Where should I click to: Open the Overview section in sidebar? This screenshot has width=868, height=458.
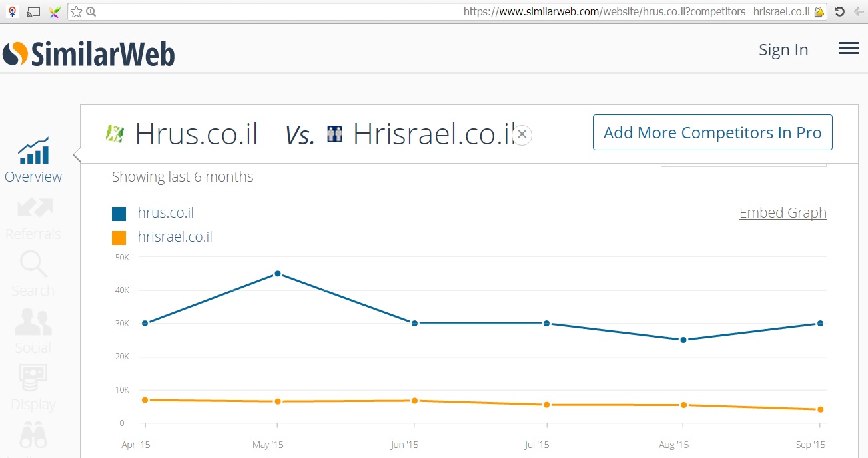(33, 161)
